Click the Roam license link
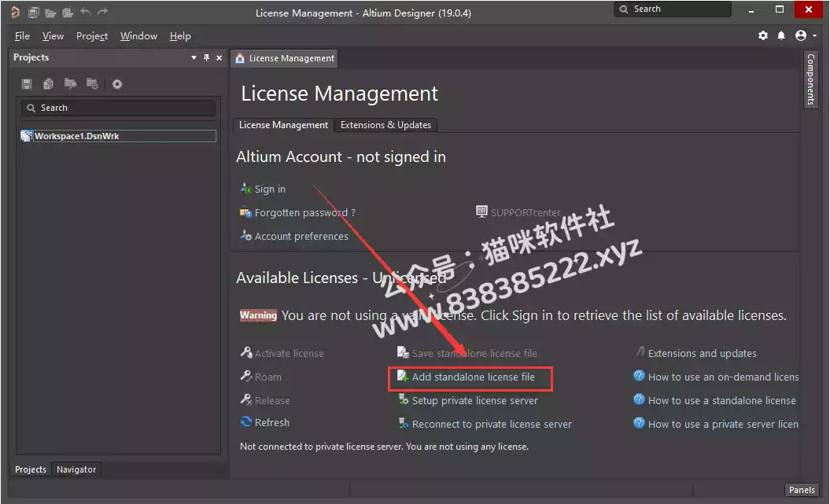830x504 pixels. click(x=267, y=377)
